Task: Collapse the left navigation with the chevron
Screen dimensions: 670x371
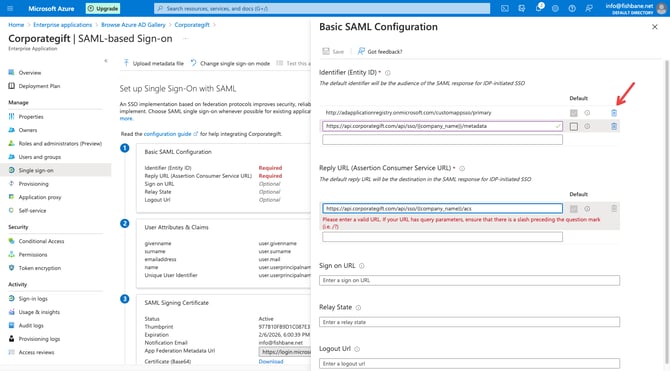Action: click(x=106, y=61)
